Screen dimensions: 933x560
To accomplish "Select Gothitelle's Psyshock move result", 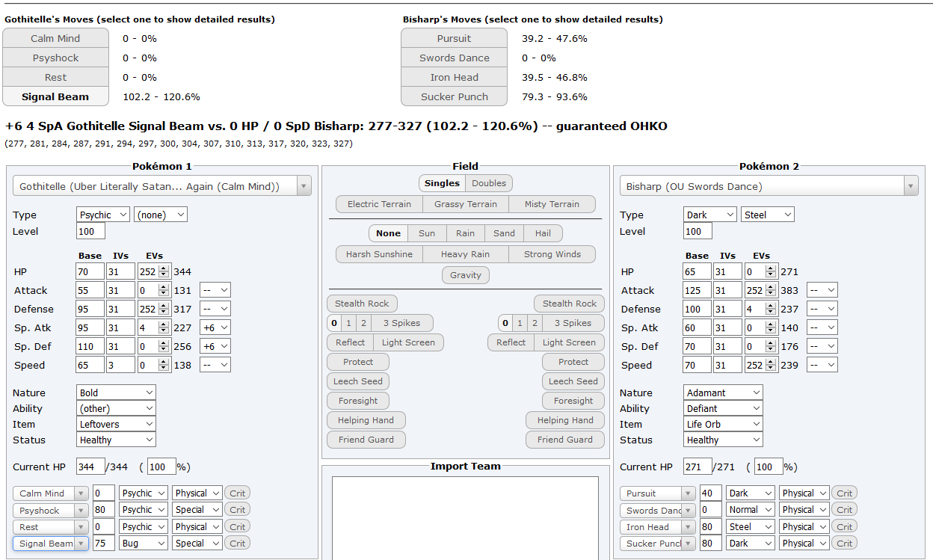I will click(55, 58).
